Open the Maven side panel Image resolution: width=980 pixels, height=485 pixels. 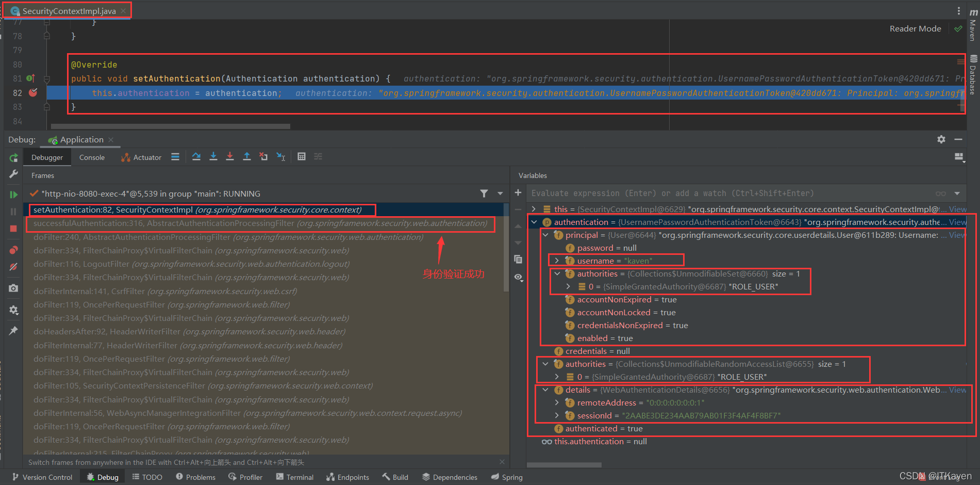973,25
